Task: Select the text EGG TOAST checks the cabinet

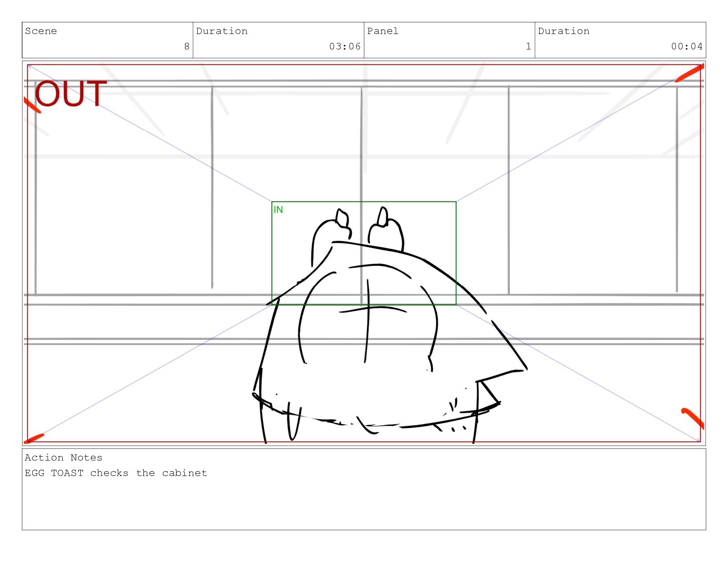Action: point(116,473)
